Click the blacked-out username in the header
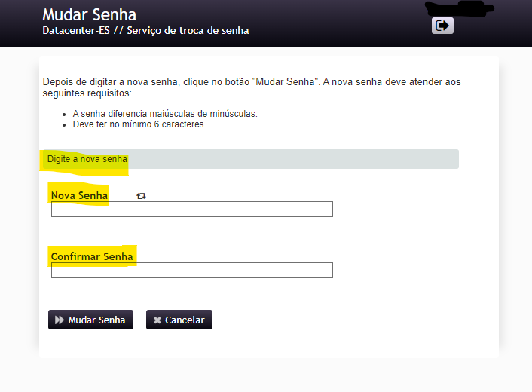 coord(459,10)
